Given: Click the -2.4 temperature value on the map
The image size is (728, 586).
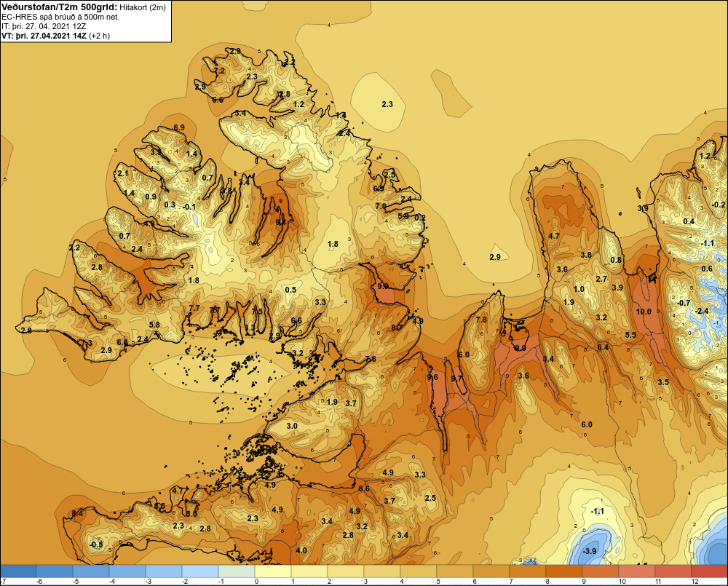Looking at the screenshot, I should tap(703, 311).
